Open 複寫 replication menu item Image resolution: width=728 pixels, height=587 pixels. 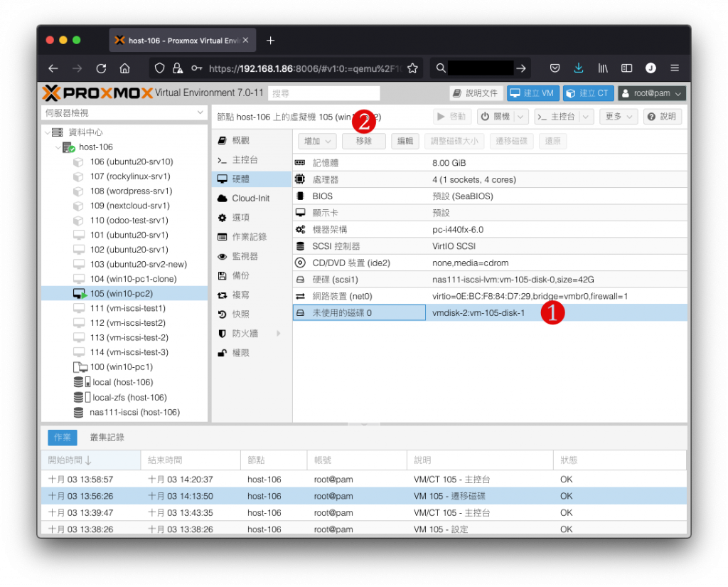pos(251,295)
